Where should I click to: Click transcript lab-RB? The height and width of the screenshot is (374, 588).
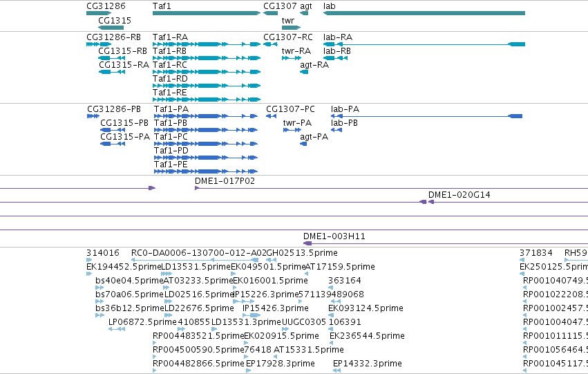click(337, 51)
